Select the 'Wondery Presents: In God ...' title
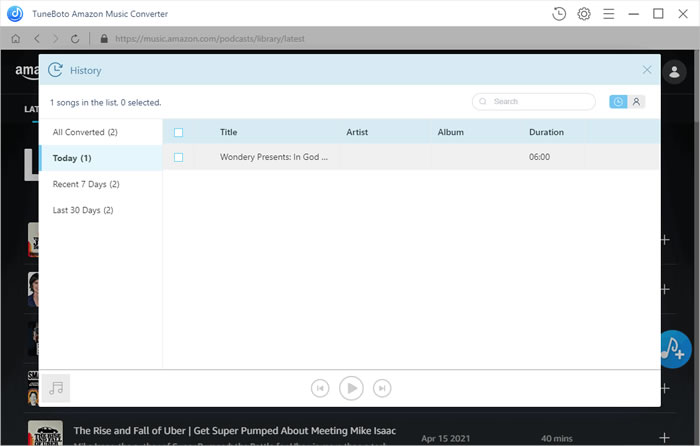The image size is (700, 446). [x=274, y=157]
